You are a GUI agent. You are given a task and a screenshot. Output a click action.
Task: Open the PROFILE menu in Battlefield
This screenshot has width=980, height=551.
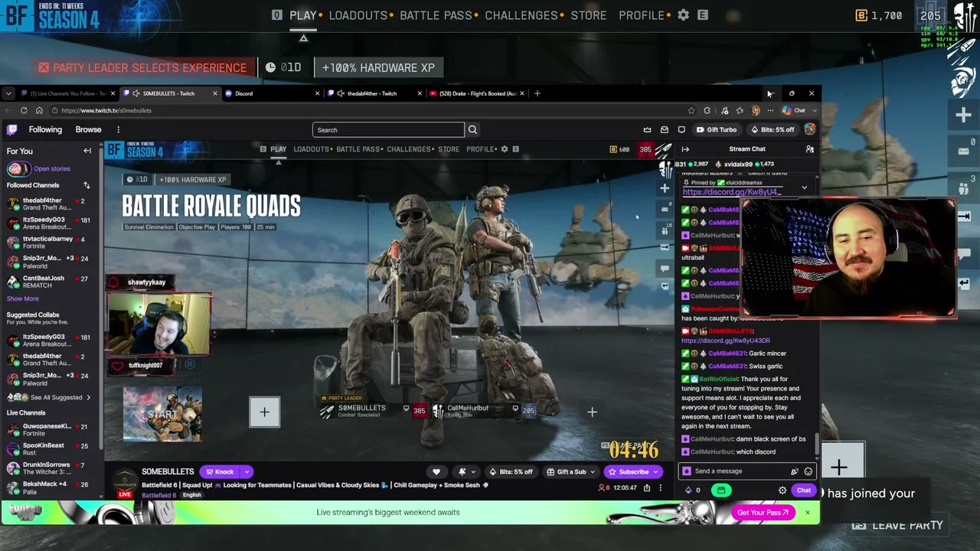point(642,15)
